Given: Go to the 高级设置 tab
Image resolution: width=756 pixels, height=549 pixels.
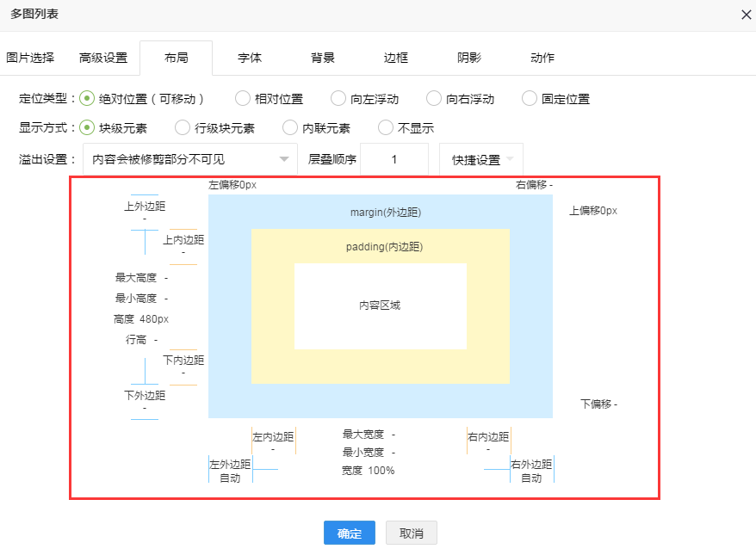Looking at the screenshot, I should pyautogui.click(x=103, y=58).
